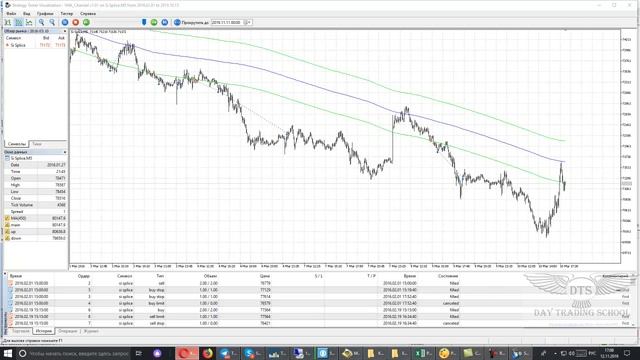This screenshot has width=640, height=360.
Task: Click the blue round icon after zoom tools
Action: pyautogui.click(x=65, y=22)
